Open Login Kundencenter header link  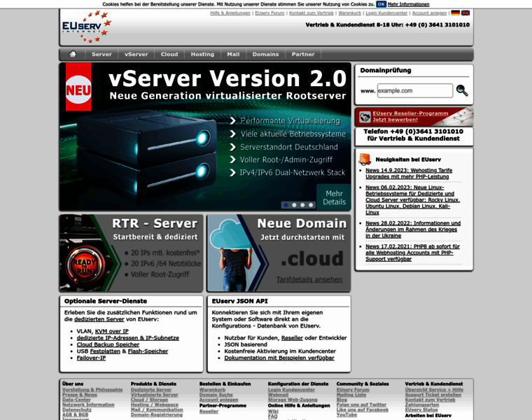coord(386,13)
